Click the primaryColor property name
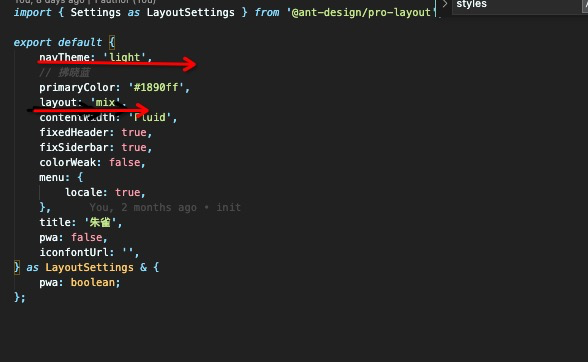 (77, 87)
